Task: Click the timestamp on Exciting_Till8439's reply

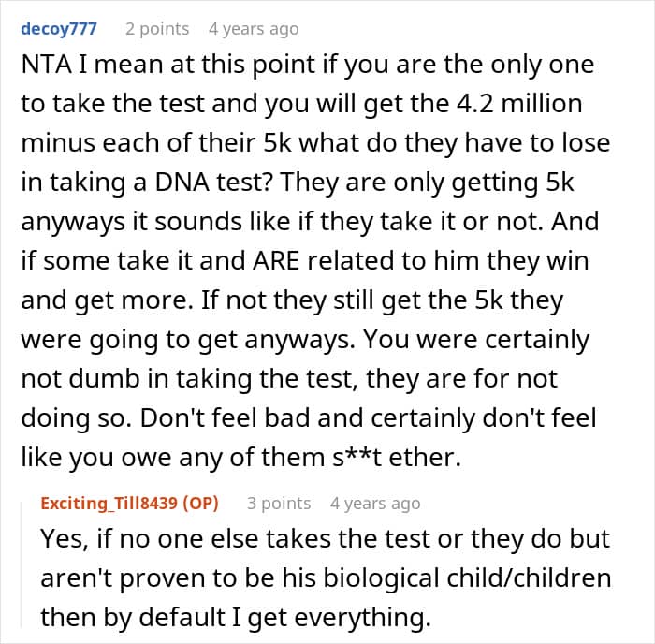Action: (375, 503)
